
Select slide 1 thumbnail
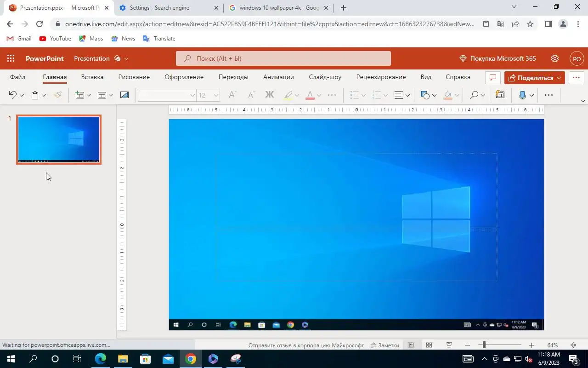coord(59,139)
